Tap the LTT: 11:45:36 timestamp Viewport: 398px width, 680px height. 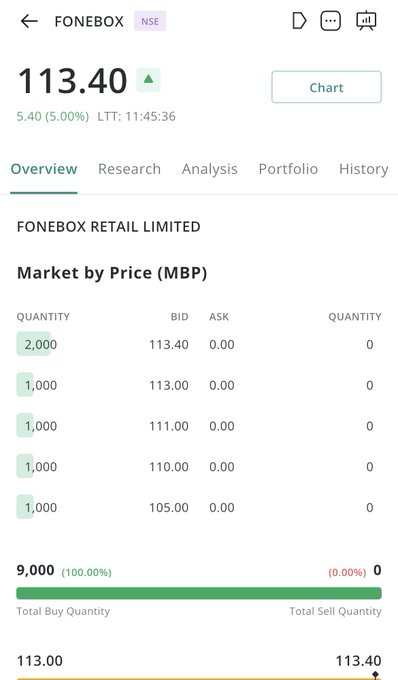137,116
